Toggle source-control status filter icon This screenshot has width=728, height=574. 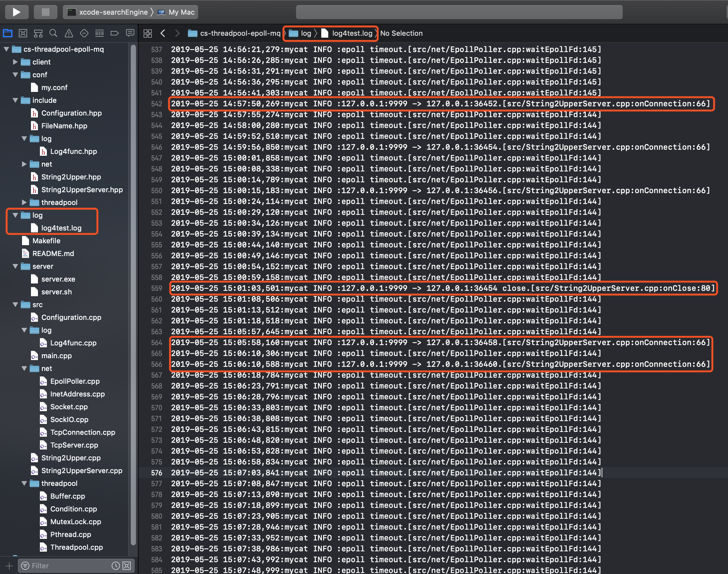point(127,566)
